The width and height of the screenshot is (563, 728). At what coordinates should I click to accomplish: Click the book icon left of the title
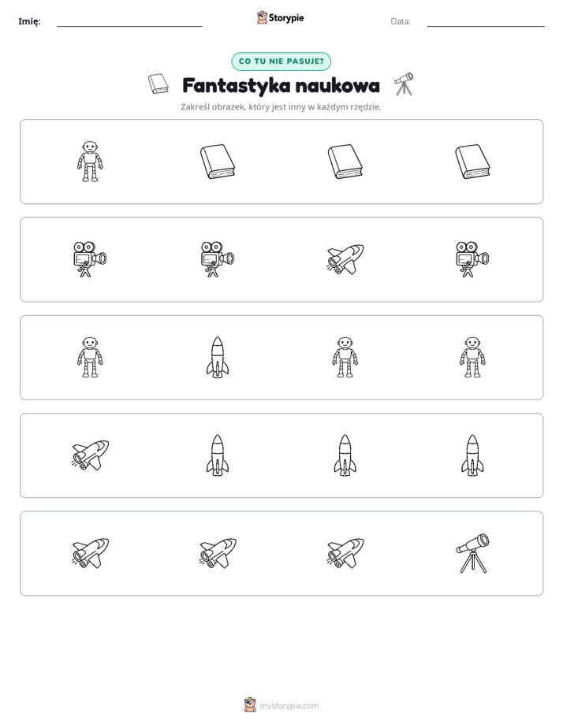[158, 84]
